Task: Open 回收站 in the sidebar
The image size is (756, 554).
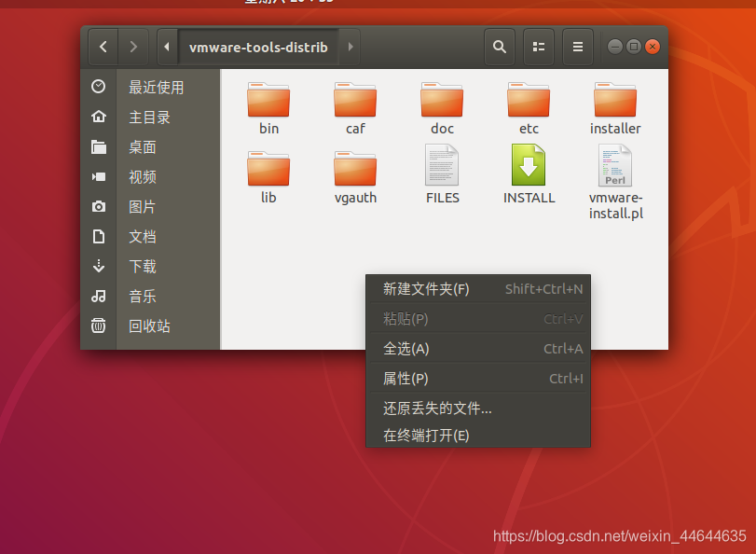Action: click(149, 326)
